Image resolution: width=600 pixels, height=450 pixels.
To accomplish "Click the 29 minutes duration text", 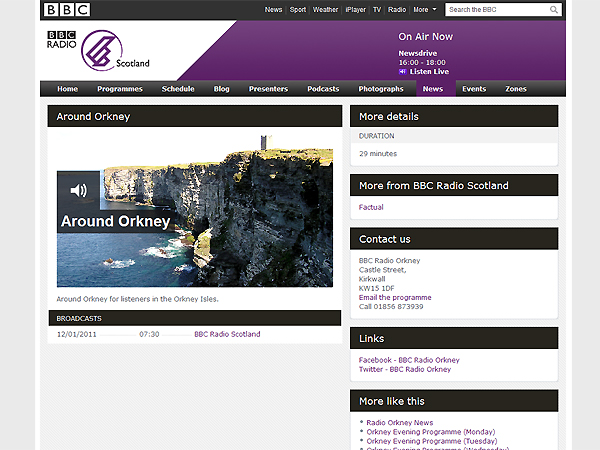I will click(x=378, y=153).
